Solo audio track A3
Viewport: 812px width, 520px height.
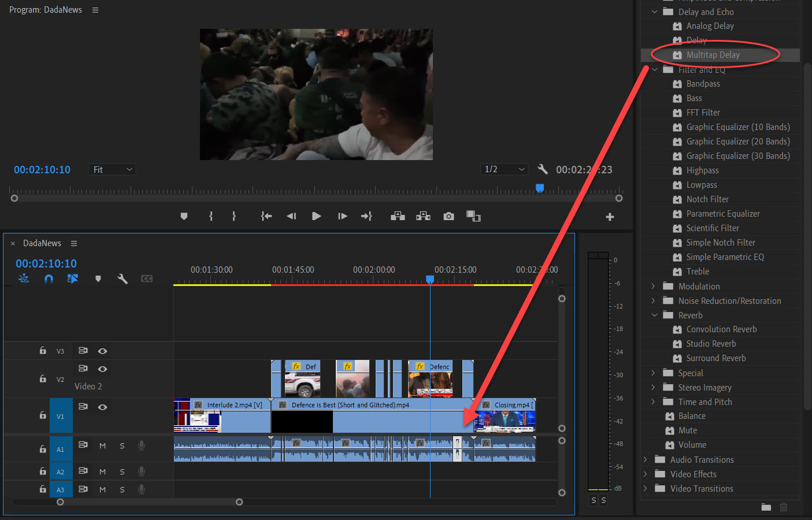pyautogui.click(x=122, y=489)
